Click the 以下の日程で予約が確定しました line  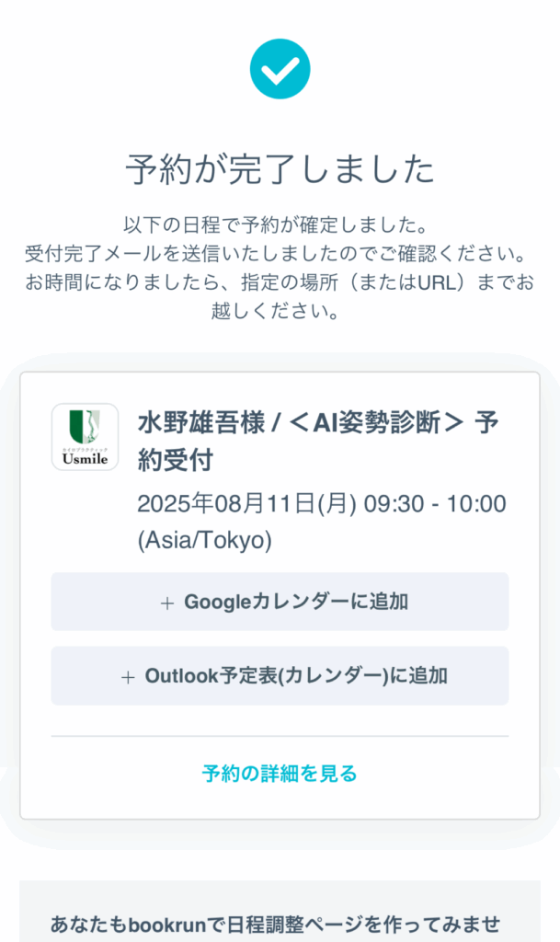tap(280, 224)
